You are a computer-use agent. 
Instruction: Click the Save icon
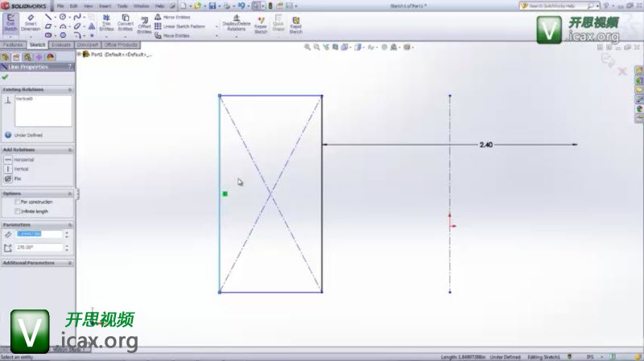pos(213,6)
